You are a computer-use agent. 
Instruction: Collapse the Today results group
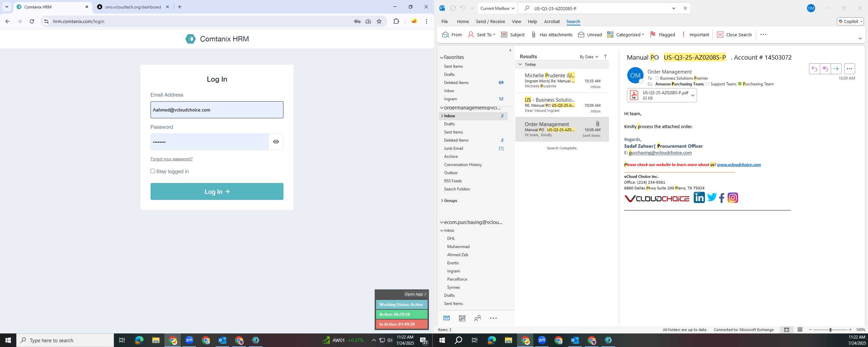coord(520,64)
